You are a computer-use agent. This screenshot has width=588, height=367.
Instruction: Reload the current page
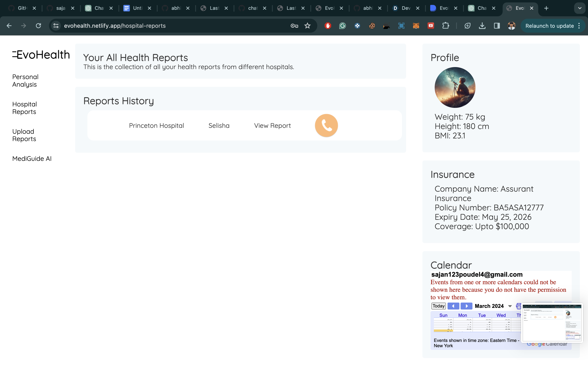pos(38,26)
